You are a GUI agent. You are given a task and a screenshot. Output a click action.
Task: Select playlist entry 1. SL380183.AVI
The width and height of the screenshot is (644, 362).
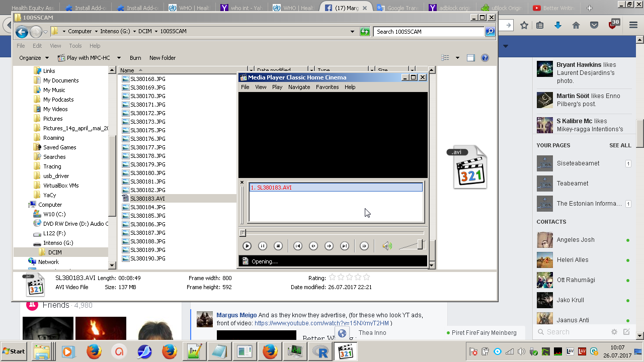tap(336, 188)
